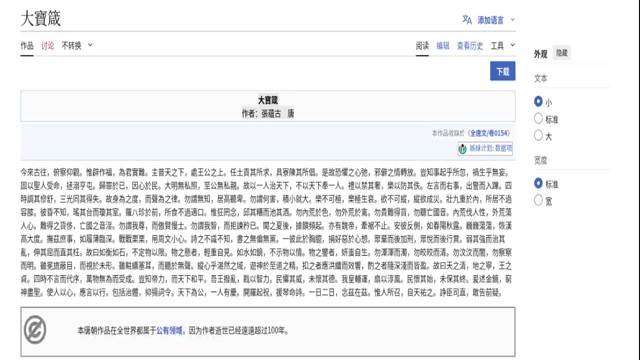This screenshot has height=360, width=640.
Task: Open the 添加语言 language menu
Action: point(490,20)
